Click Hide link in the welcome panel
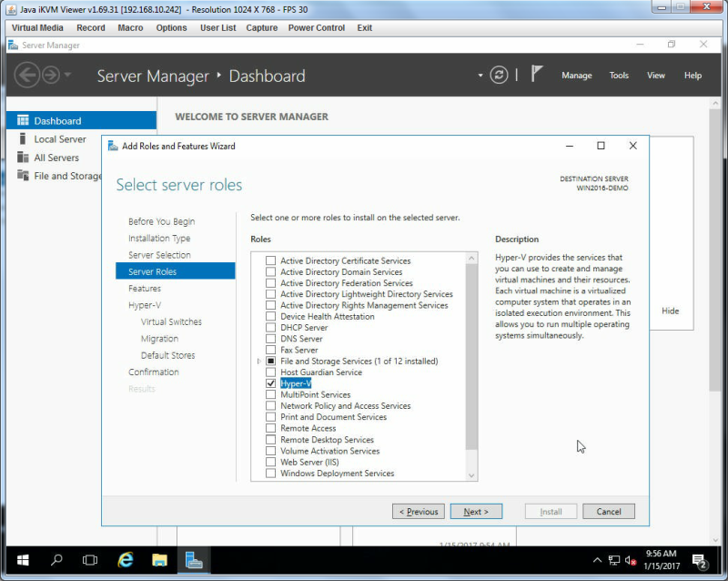This screenshot has height=581, width=728. click(670, 311)
